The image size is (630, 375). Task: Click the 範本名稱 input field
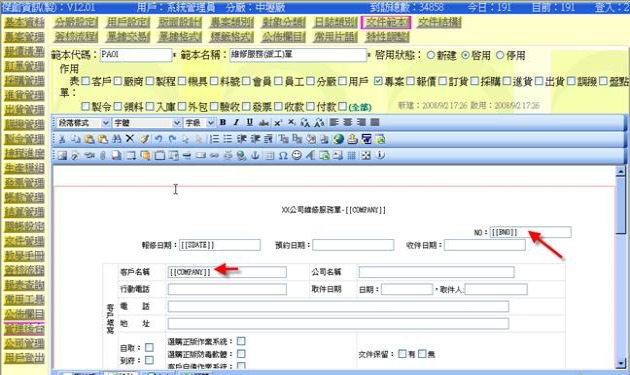(298, 55)
